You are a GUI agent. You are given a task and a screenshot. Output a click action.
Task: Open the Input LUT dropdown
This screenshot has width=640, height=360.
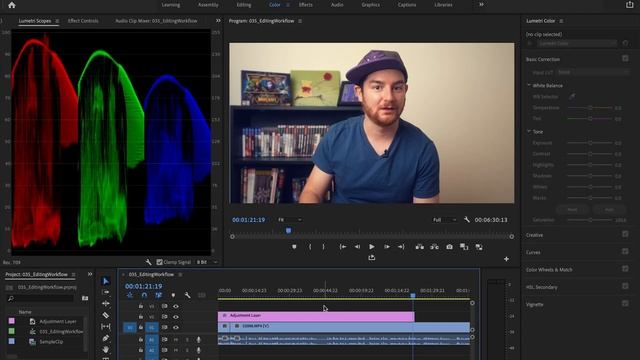(x=592, y=72)
